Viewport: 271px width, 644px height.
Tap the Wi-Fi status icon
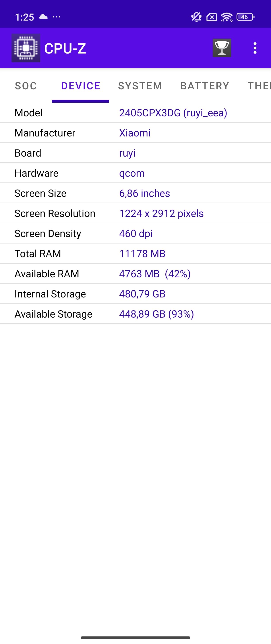tap(226, 17)
